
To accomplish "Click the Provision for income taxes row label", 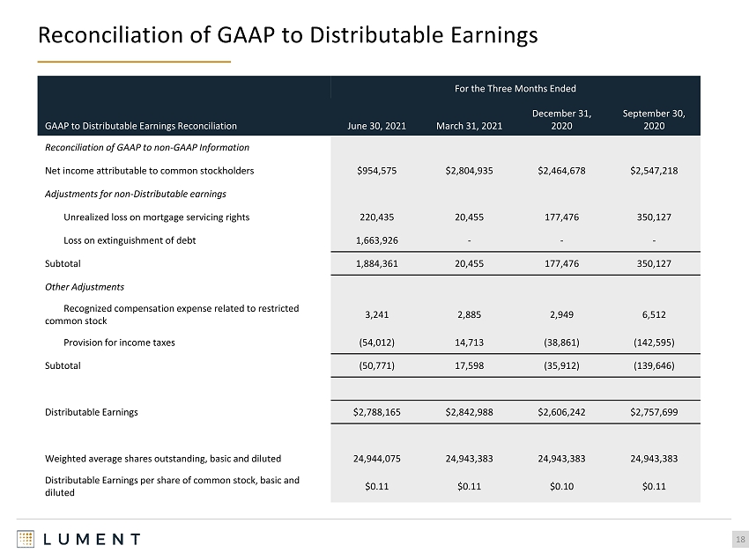I will [x=120, y=343].
